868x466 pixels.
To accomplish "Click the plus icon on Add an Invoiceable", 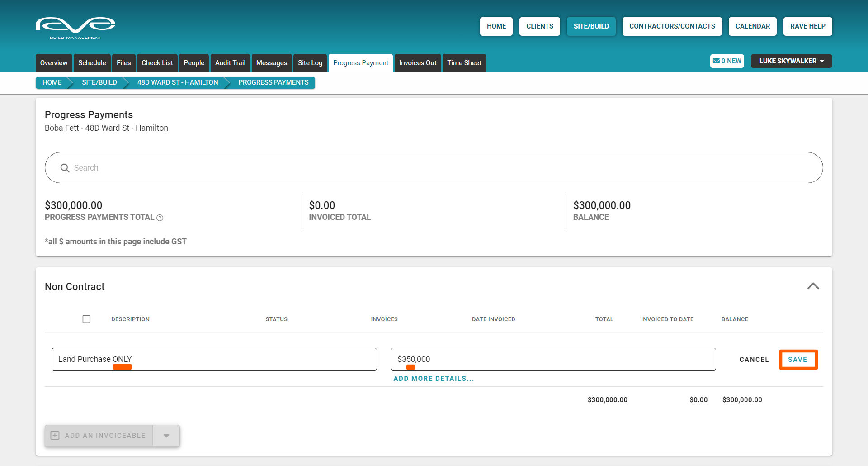I will coord(55,436).
